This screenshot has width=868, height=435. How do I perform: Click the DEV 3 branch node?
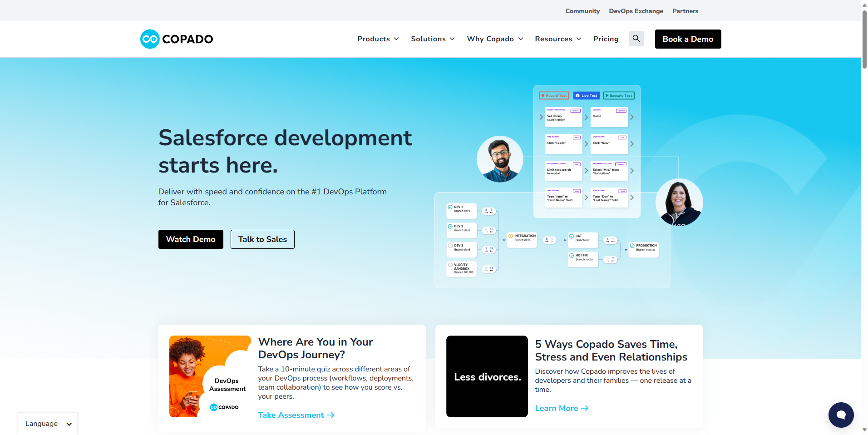click(462, 249)
